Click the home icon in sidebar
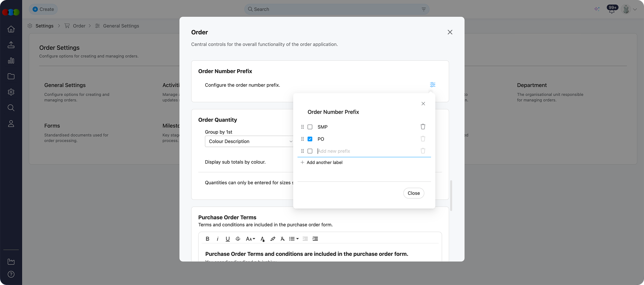Viewport: 644px width, 285px height. pyautogui.click(x=11, y=29)
